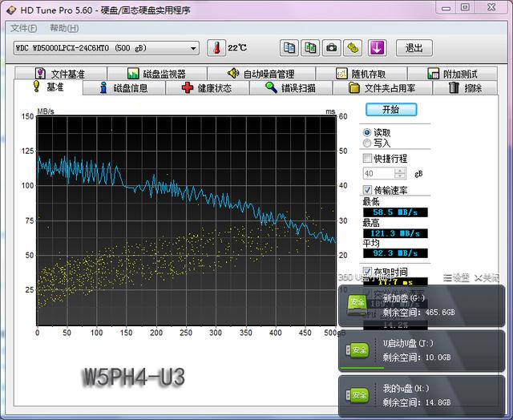Open the 文件(F) menu
The image size is (513, 420).
point(23,28)
